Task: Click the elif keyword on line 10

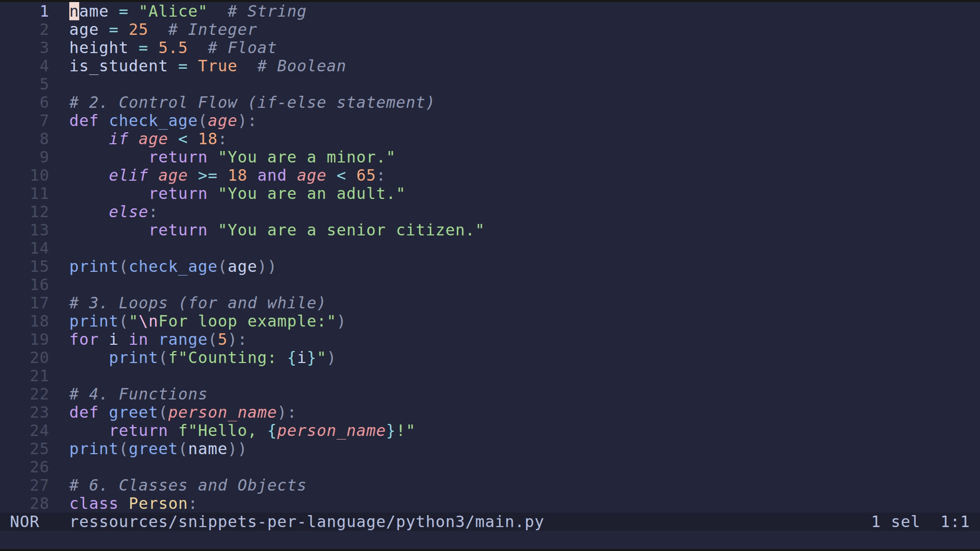Action: pyautogui.click(x=128, y=175)
